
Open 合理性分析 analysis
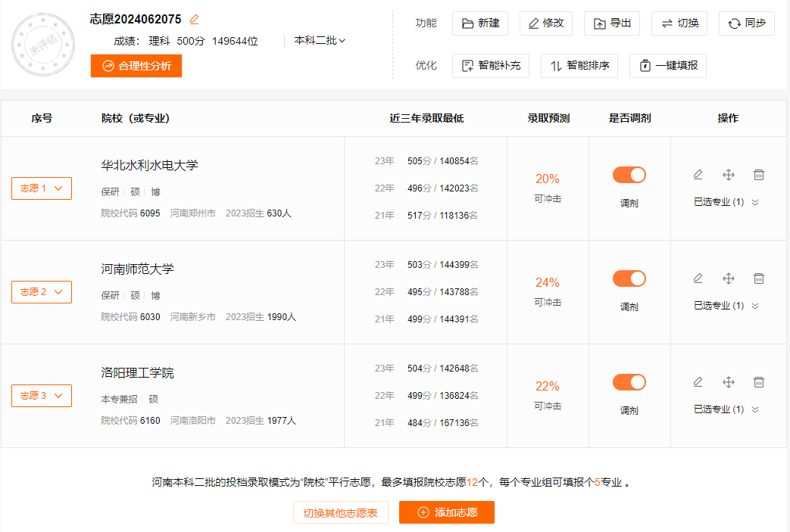pos(136,66)
